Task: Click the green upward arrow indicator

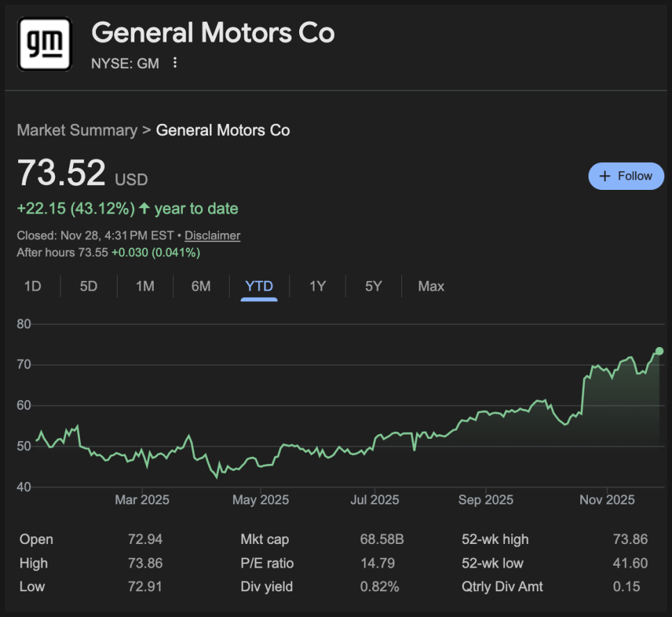Action: [145, 209]
